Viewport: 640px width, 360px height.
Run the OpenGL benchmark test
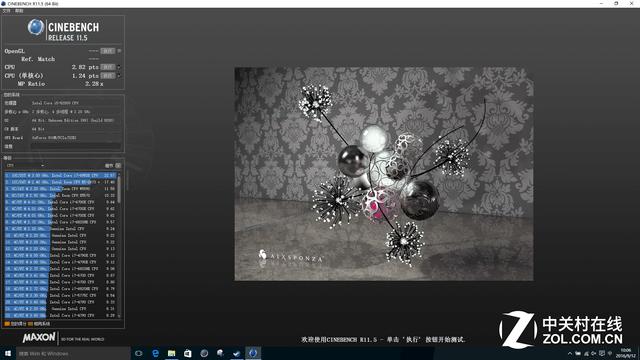[x=108, y=51]
